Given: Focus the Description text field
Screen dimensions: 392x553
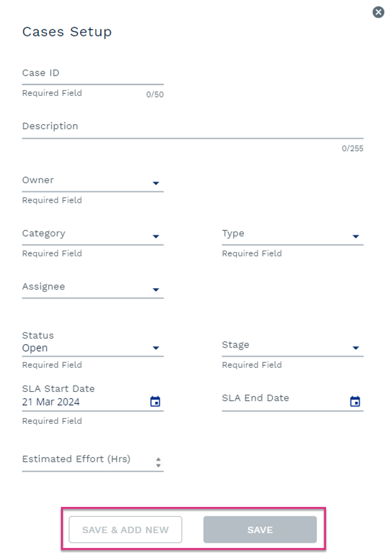Looking at the screenshot, I should pyautogui.click(x=193, y=128).
